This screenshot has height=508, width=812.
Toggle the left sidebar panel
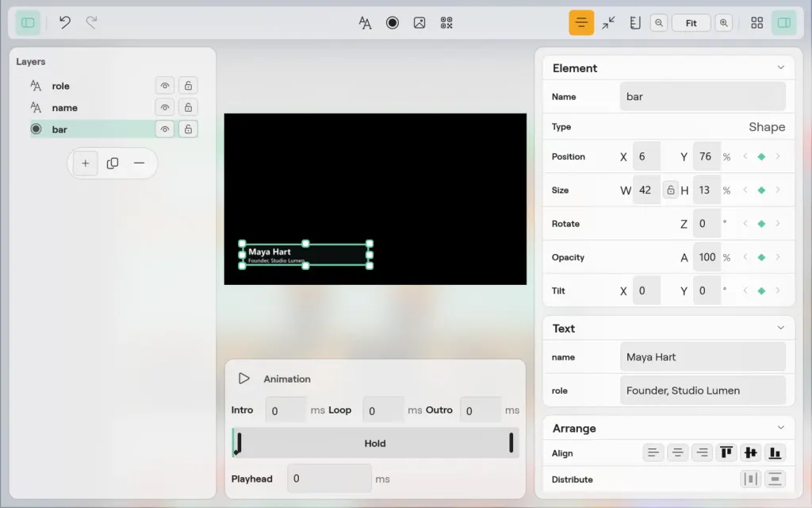click(x=28, y=23)
